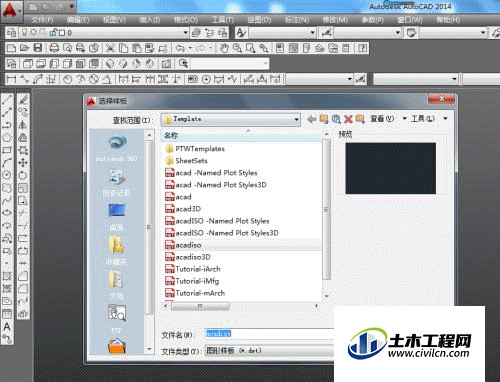Click the Cut scissors icon
This screenshot has height=382, width=500.
pyautogui.click(x=110, y=48)
